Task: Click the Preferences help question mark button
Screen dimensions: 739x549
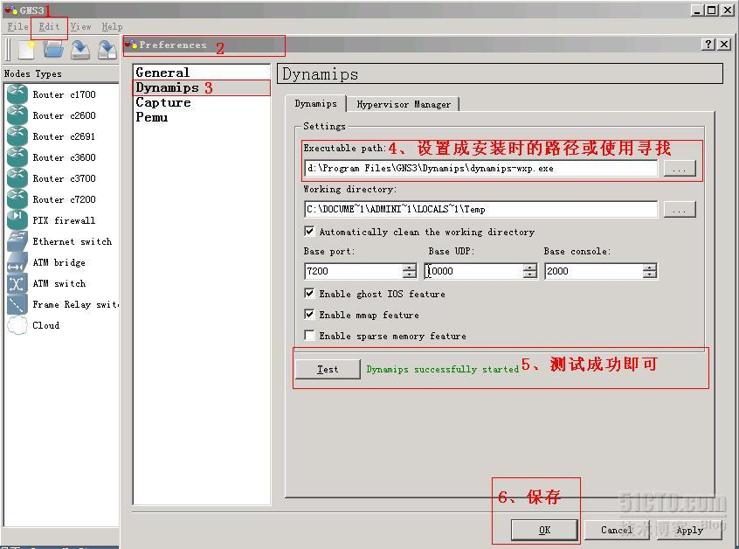Action: (708, 44)
